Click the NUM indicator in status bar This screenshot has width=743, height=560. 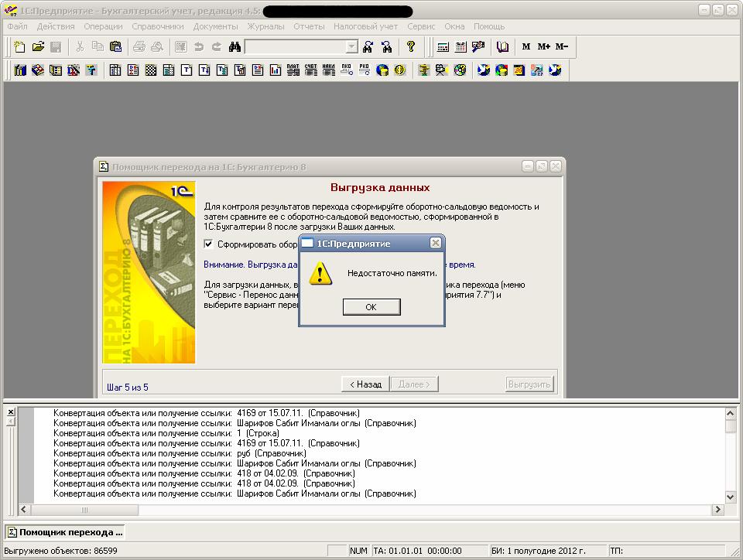[358, 551]
